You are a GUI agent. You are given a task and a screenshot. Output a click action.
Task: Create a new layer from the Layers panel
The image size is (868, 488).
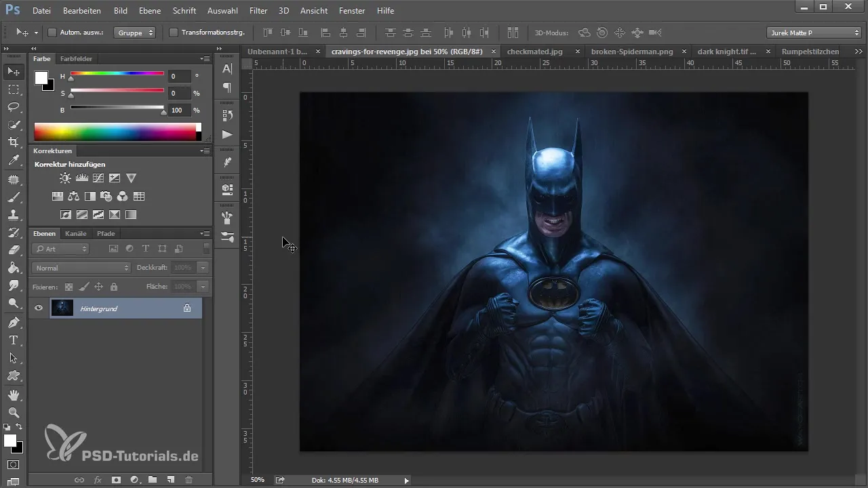171,480
